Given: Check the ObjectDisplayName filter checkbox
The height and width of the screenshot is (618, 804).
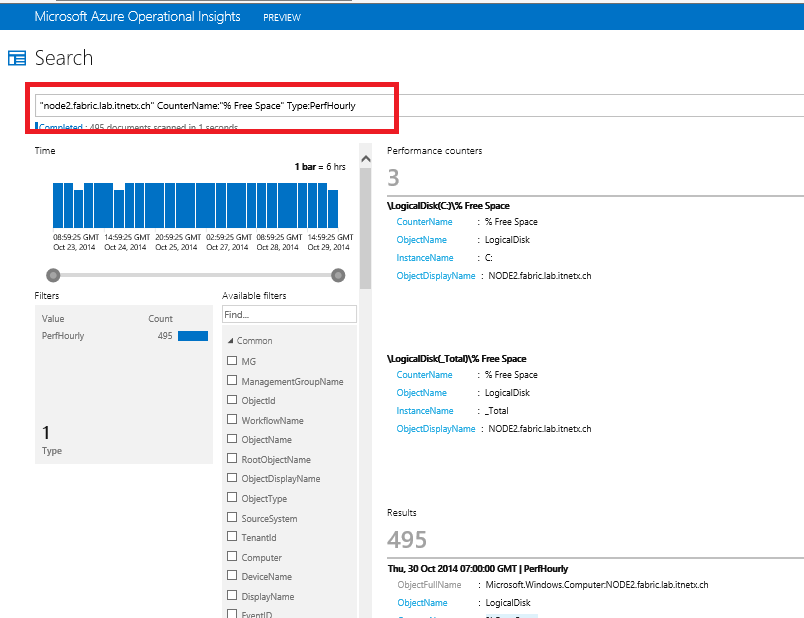Looking at the screenshot, I should click(x=232, y=478).
